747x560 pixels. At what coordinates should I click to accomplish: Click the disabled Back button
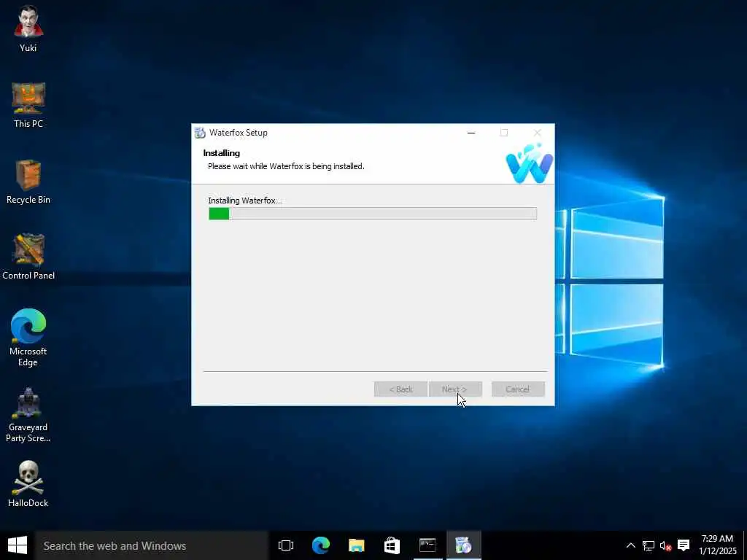tap(400, 389)
